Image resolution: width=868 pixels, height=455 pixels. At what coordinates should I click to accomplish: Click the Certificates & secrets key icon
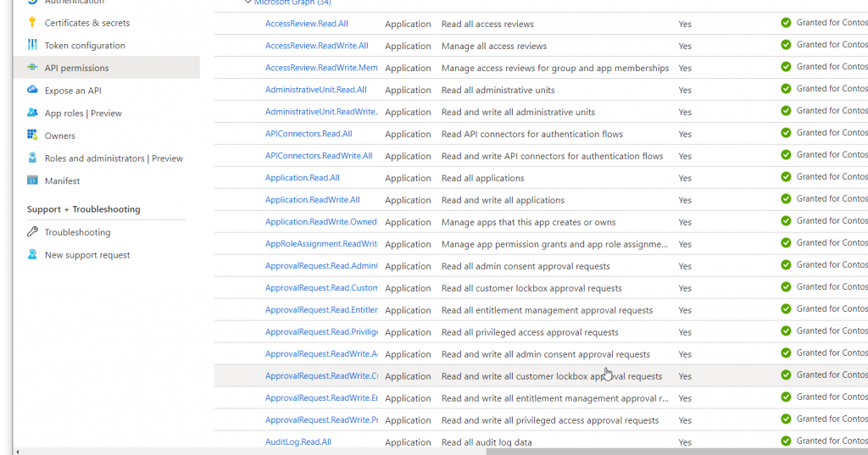32,22
